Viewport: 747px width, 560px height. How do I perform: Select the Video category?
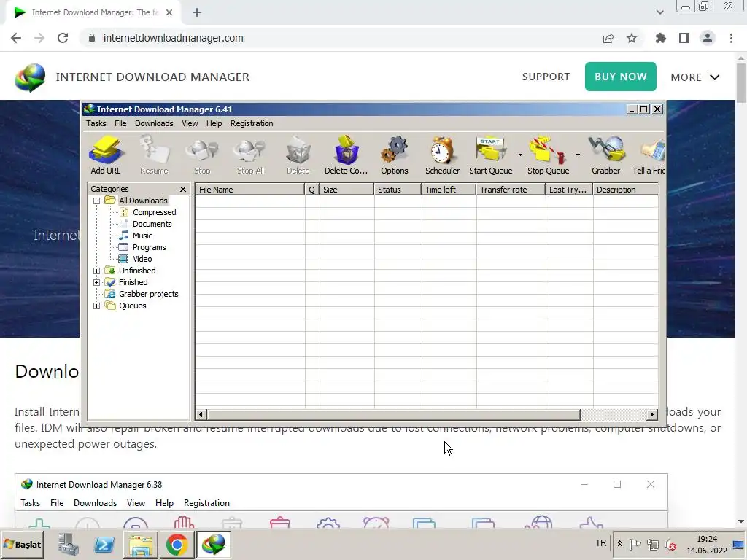tap(142, 259)
